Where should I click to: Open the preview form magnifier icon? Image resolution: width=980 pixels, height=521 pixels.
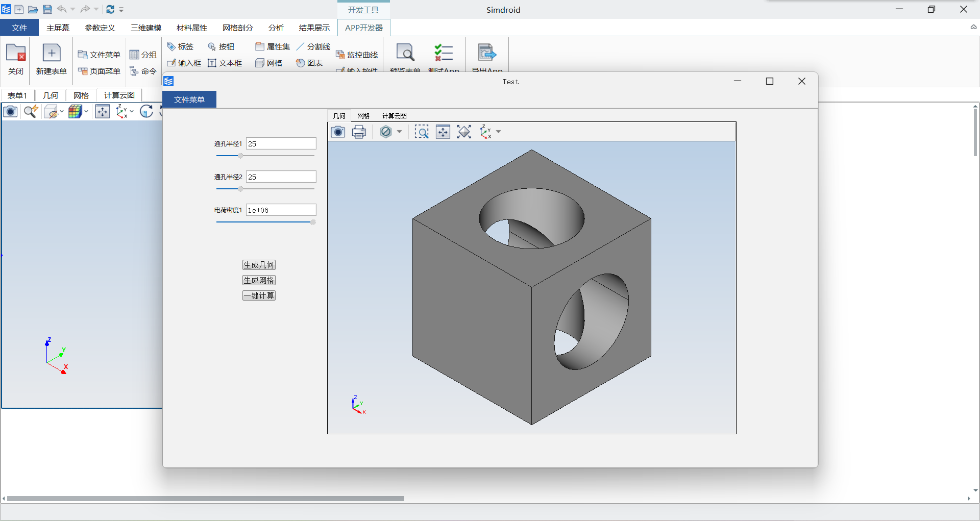(x=405, y=53)
